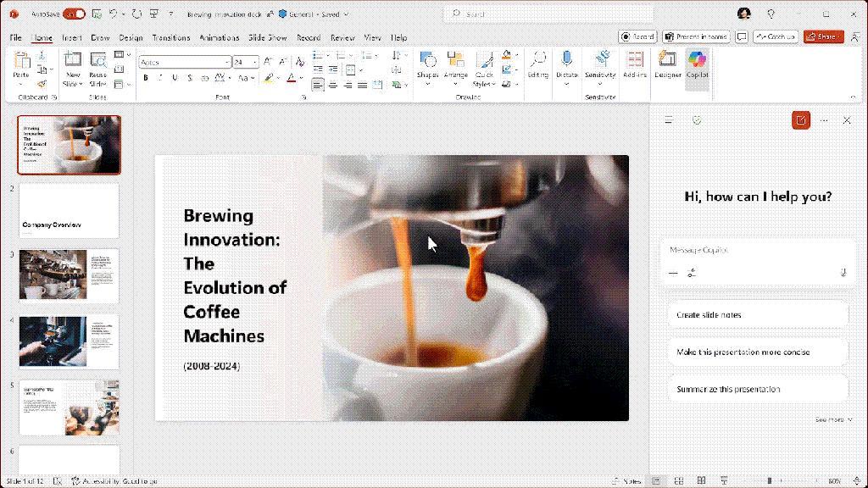Screen dimensions: 868x488
Task: Toggle bold formatting in the Font group
Action: point(146,77)
